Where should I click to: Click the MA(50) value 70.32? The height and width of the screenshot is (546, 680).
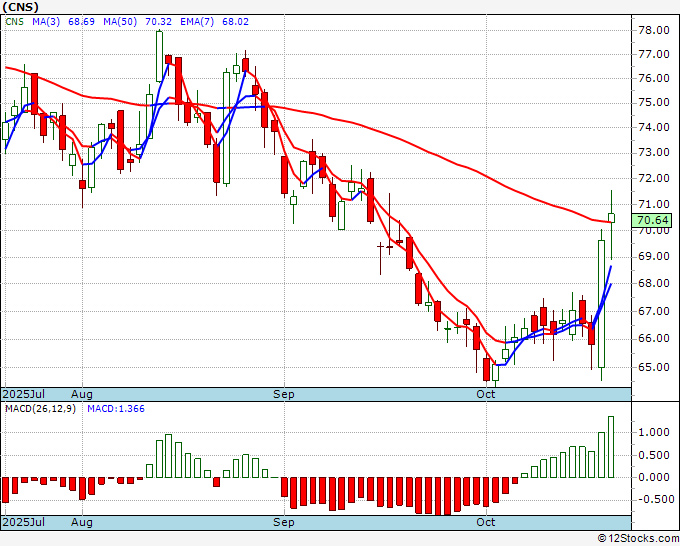pos(158,22)
